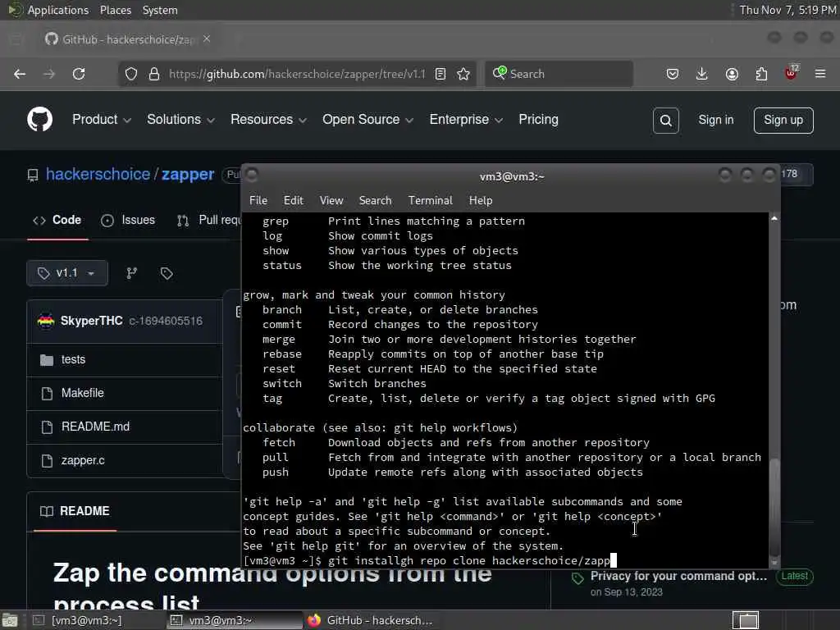Screen dimensions: 840x630
Task: Open the Open Source dropdown
Action: pyautogui.click(x=367, y=120)
